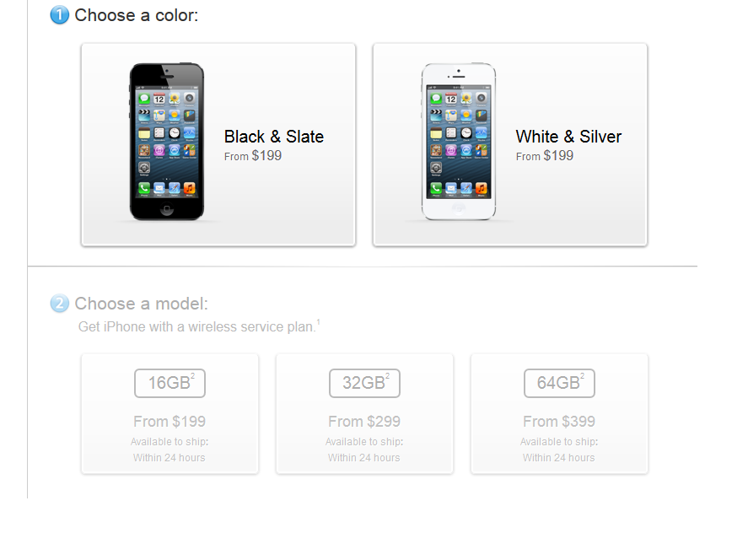Click the 32GB capacity badge
This screenshot has width=732, height=560.
[x=364, y=383]
